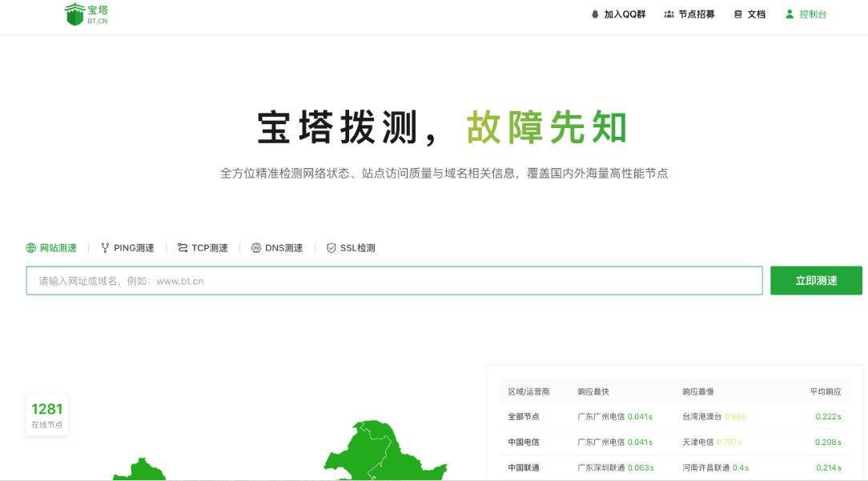Click 台湾港澳台 slowest node entry
The height and width of the screenshot is (481, 868).
[702, 417]
